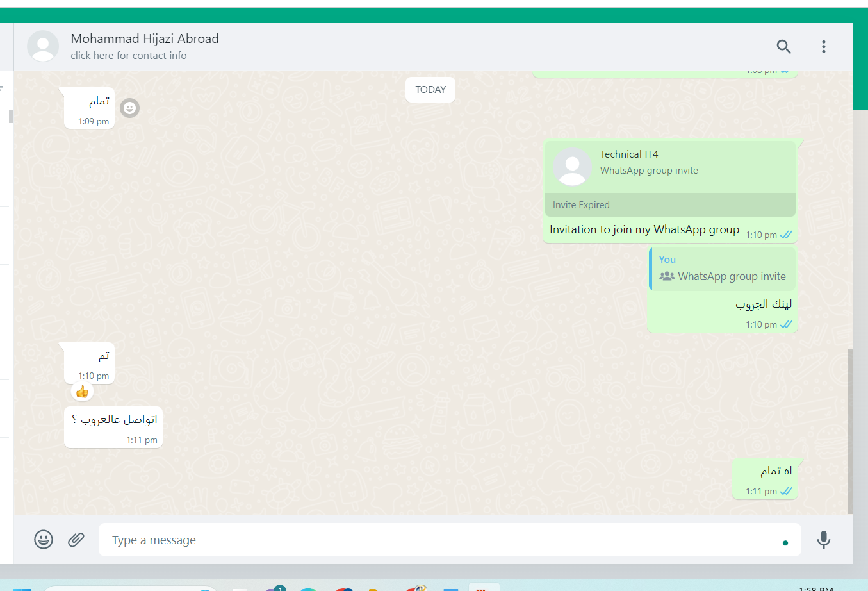Click the 'WhatsApp group invite' subtitle under Technical IT4

[x=649, y=171]
